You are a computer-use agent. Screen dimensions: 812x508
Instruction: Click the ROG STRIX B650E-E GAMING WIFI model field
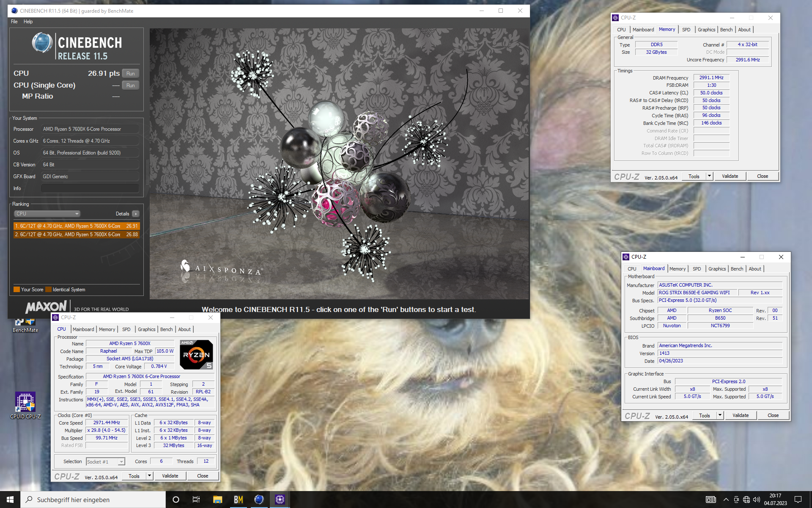coord(697,293)
